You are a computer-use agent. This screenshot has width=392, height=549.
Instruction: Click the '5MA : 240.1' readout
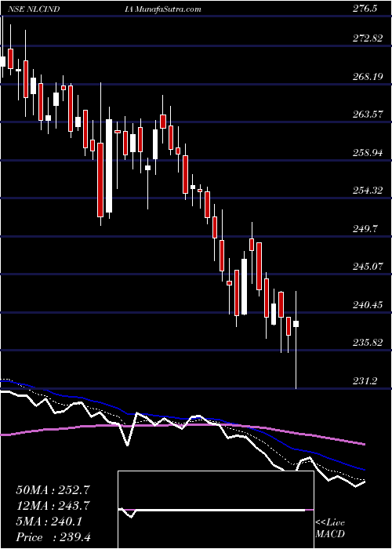[49, 522]
